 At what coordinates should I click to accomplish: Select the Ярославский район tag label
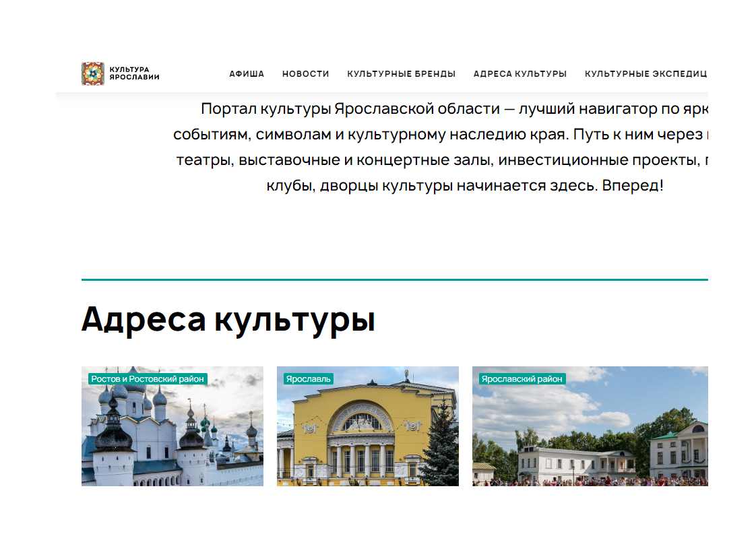(x=522, y=379)
